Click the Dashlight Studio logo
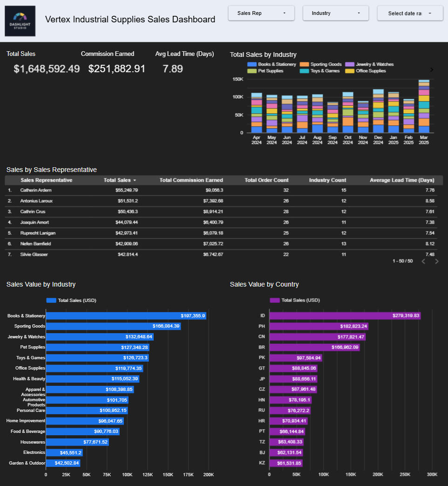448x486 pixels. click(x=20, y=21)
